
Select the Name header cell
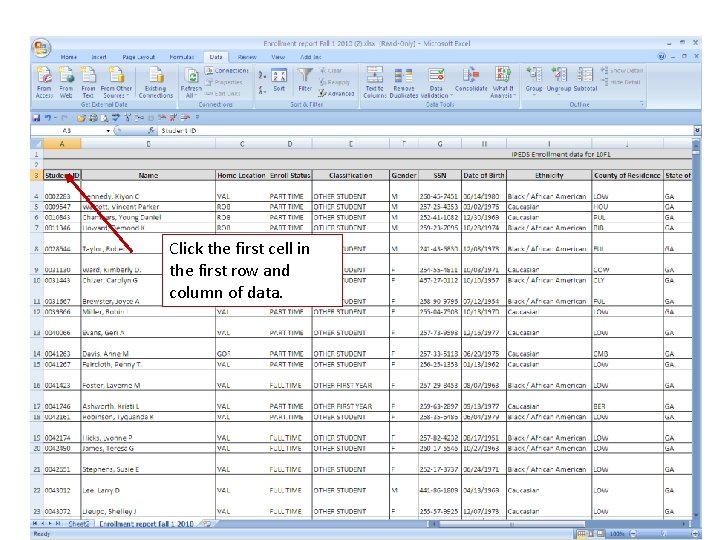[148, 175]
